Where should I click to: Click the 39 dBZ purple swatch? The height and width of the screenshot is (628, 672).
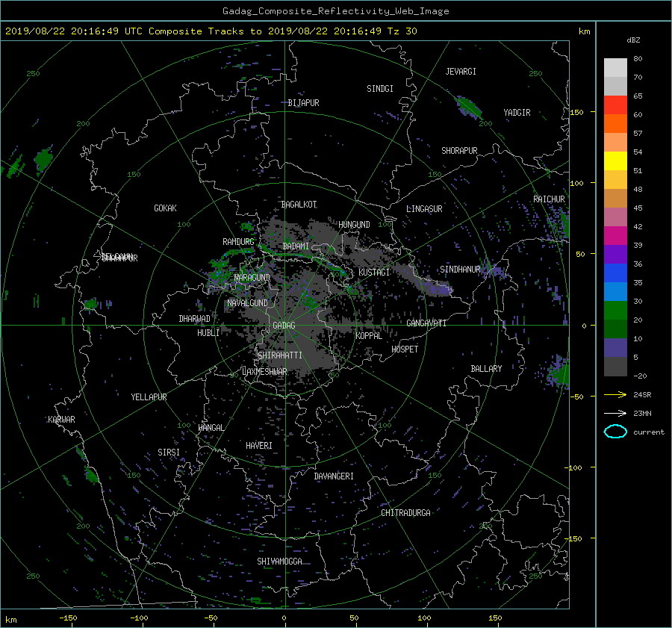[615, 254]
